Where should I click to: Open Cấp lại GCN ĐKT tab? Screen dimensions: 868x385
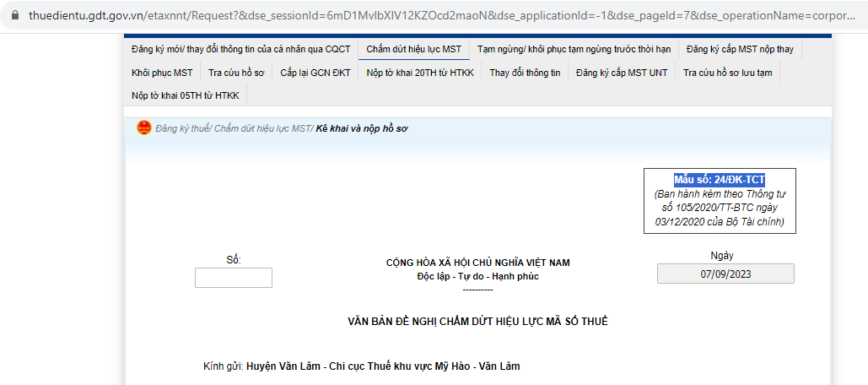tap(315, 72)
